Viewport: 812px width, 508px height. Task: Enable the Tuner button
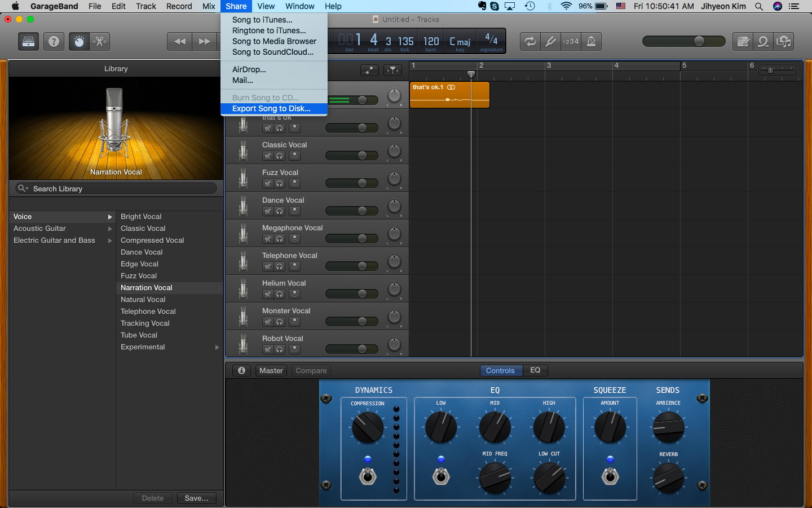point(550,42)
